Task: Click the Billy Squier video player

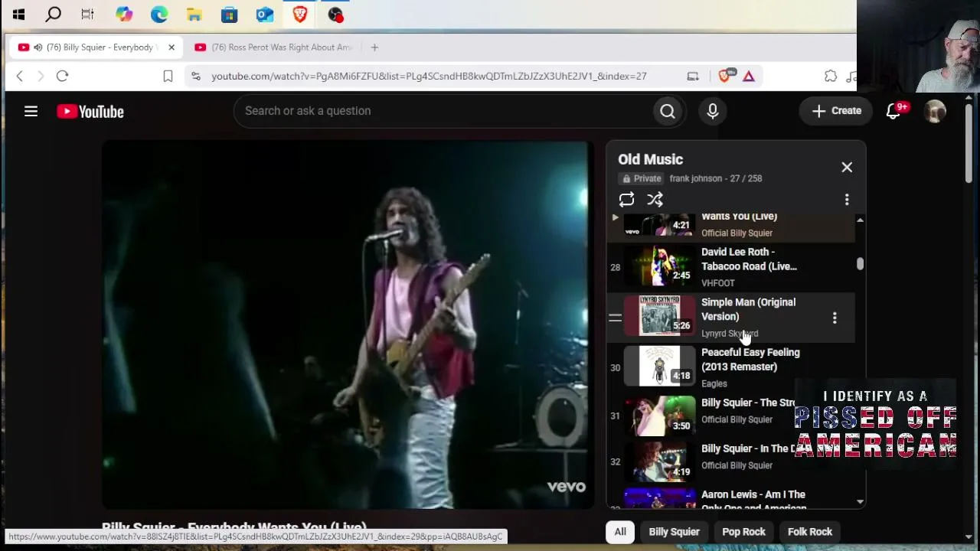Action: [348, 325]
